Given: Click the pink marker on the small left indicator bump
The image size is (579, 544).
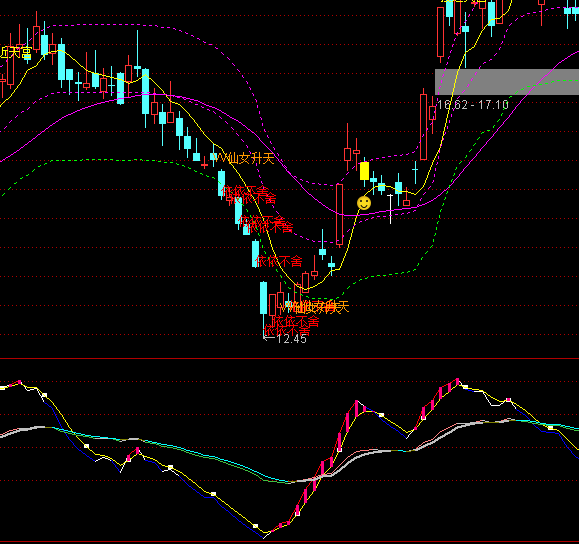Looking at the screenshot, I should click(137, 451).
